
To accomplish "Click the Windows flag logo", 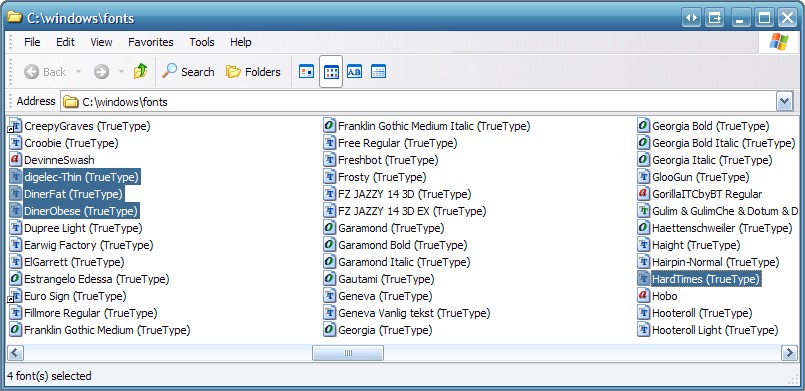I will coord(779,42).
